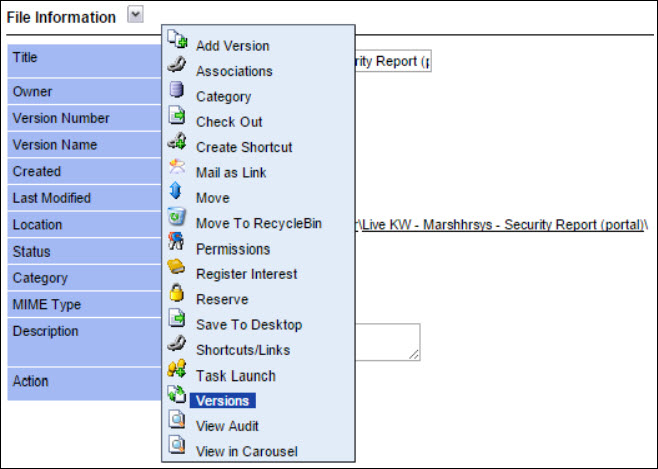Select Save To Desktop option
The width and height of the screenshot is (658, 469).
249,325
